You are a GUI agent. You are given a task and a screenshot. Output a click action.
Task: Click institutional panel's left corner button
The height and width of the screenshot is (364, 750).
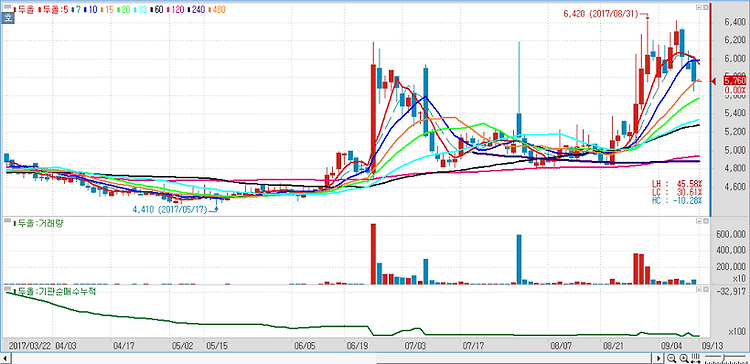coord(699,290)
